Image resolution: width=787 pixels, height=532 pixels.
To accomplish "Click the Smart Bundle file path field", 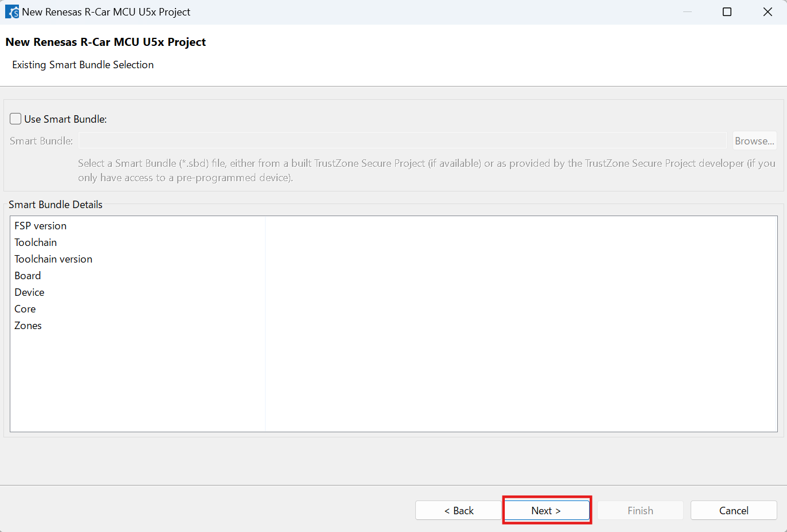I will 403,141.
